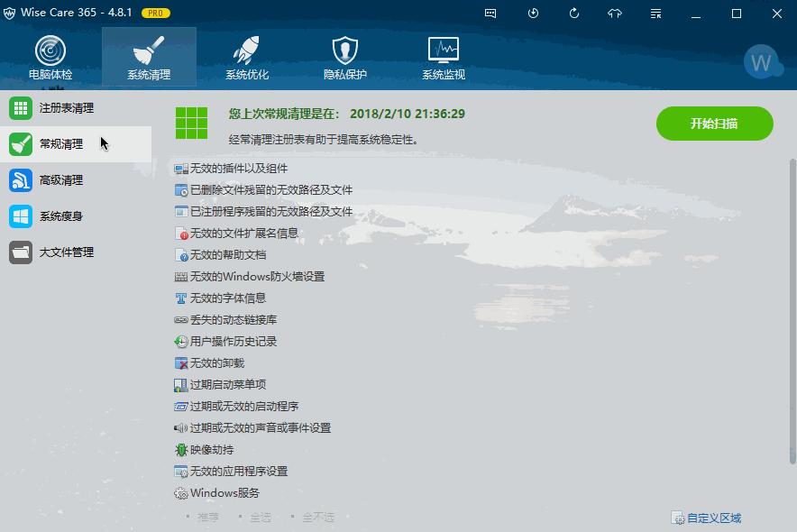Click the check-for-updates refresh icon

tap(576, 14)
